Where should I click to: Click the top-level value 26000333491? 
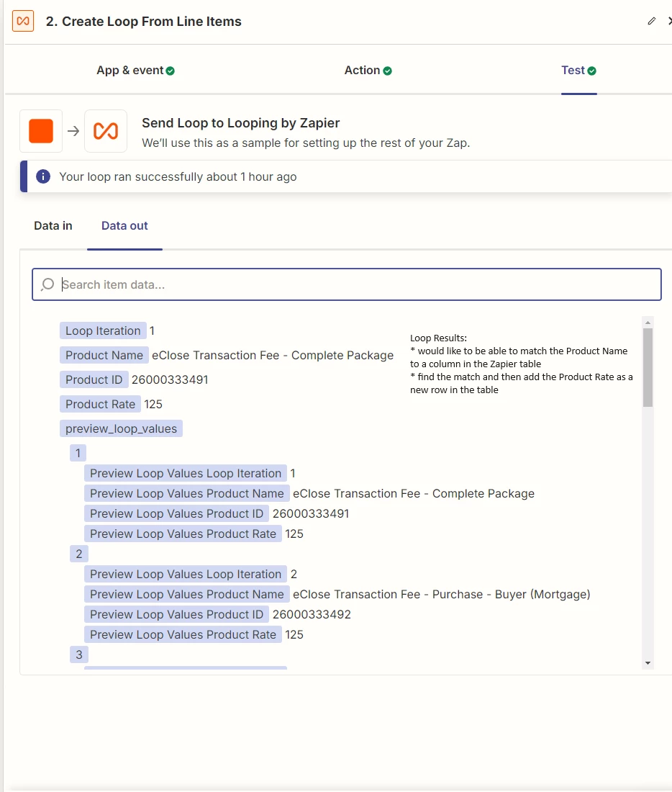pyautogui.click(x=170, y=380)
